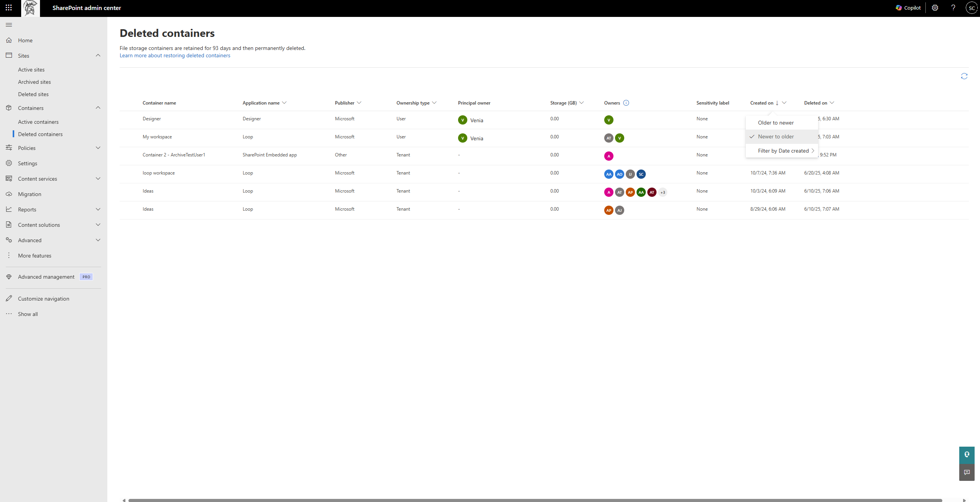
Task: Open the Filter by Date created submenu
Action: click(x=783, y=151)
